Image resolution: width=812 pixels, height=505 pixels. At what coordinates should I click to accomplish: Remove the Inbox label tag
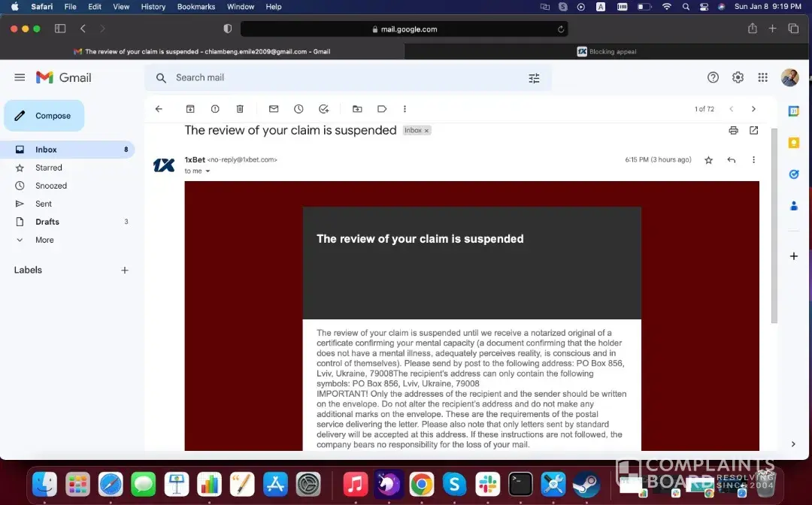pos(426,131)
